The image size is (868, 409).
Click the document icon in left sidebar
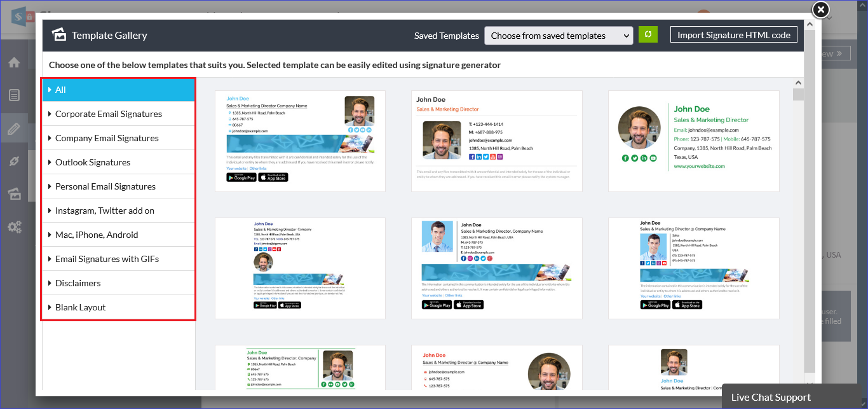(14, 95)
